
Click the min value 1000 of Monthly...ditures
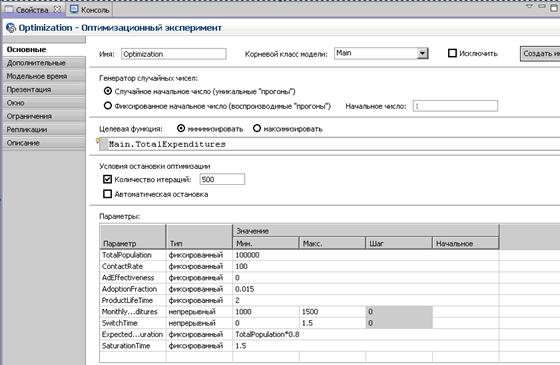click(266, 312)
